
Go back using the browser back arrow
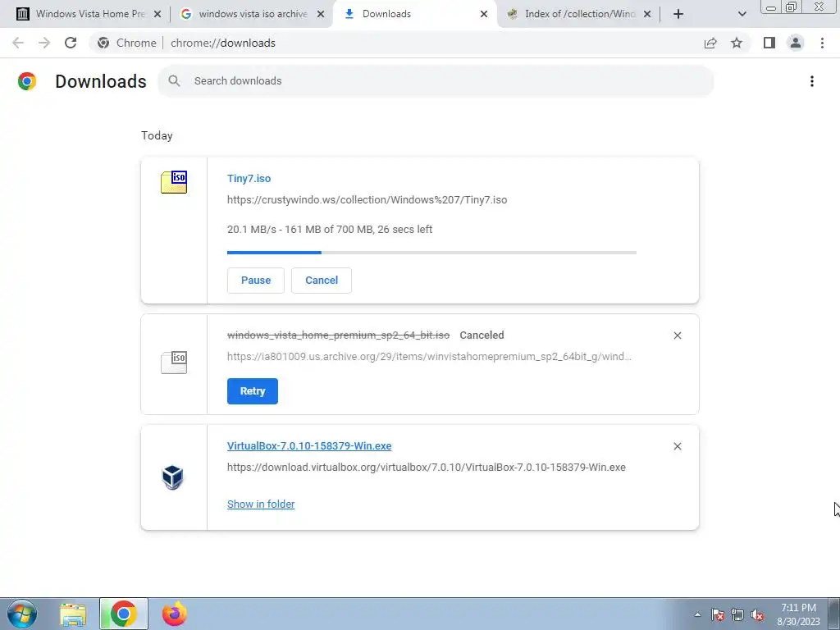[x=18, y=43]
